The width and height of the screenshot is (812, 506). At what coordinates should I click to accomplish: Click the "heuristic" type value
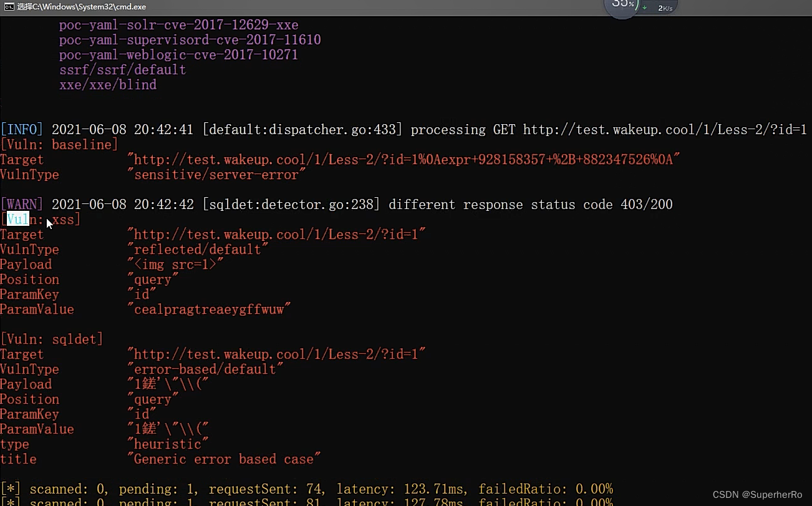[168, 444]
